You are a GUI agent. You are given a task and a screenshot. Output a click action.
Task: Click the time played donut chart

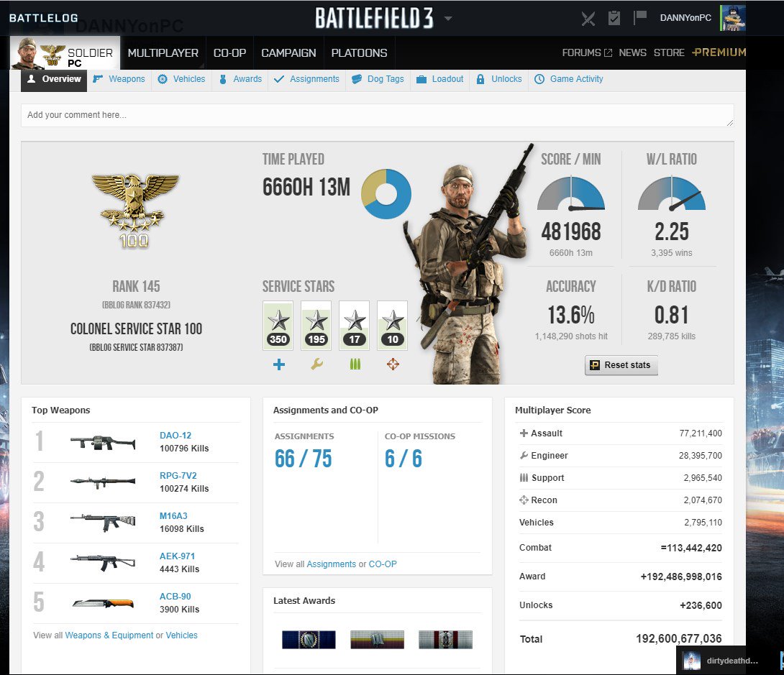coord(386,194)
